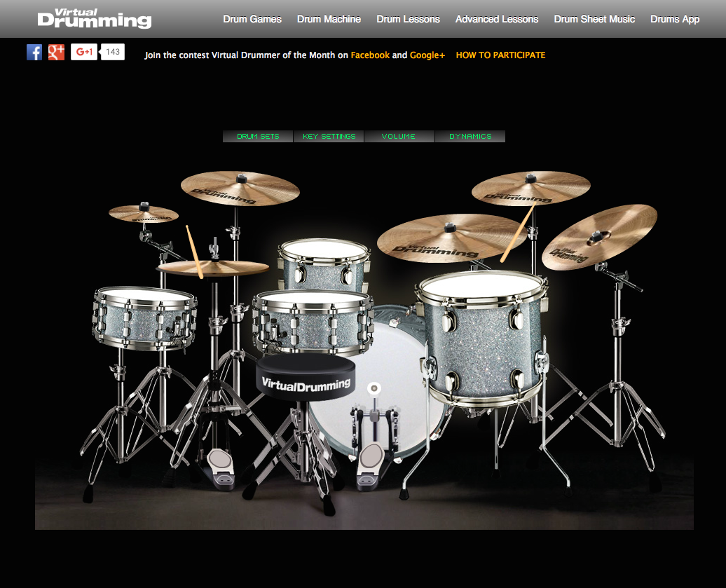Hit the left snare drum
The image size is (726, 588).
click(x=145, y=317)
